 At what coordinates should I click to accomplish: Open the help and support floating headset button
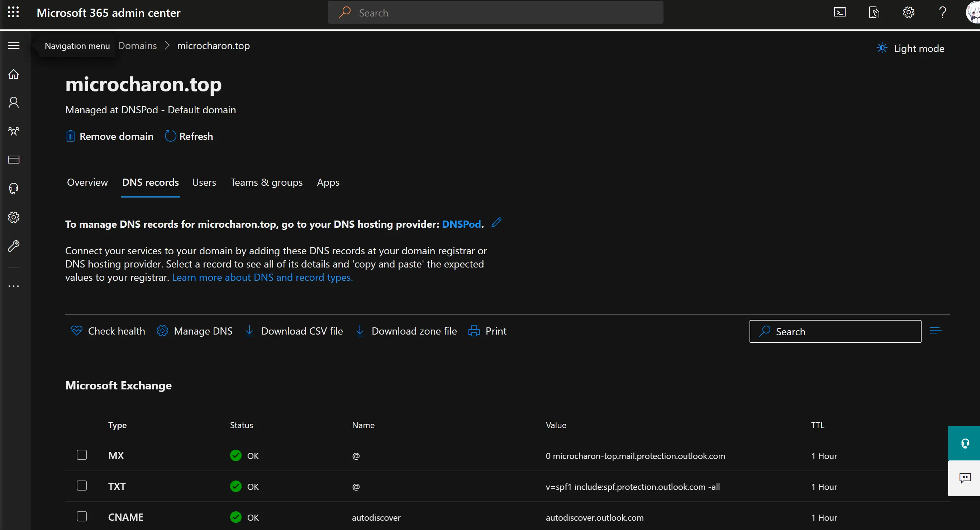click(964, 443)
